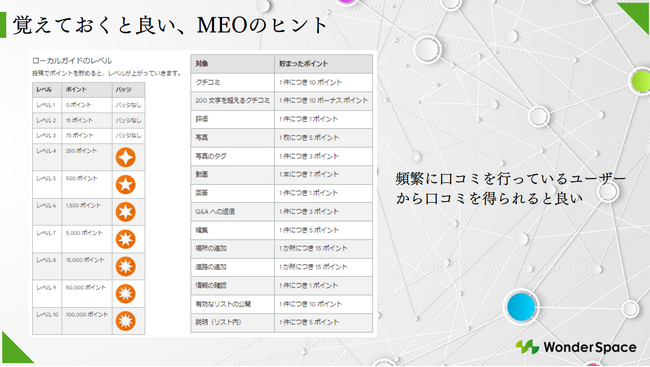The width and height of the screenshot is (650, 367).
Task: Click the Level 10 orange badge icon
Action: click(x=125, y=321)
